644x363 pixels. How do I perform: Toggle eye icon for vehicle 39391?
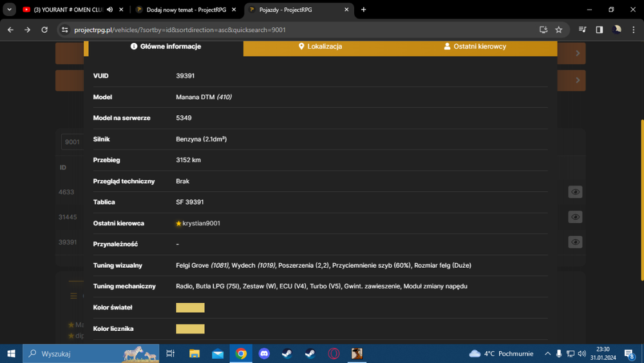575,242
